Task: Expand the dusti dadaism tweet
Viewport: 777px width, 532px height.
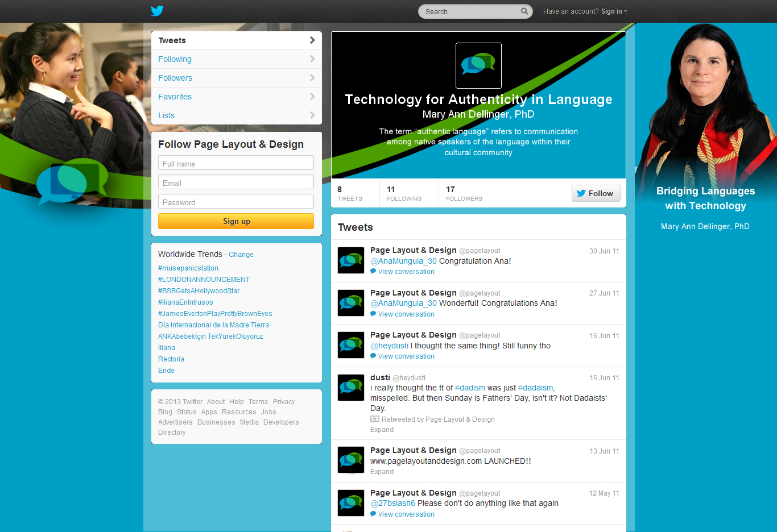Action: coord(382,430)
